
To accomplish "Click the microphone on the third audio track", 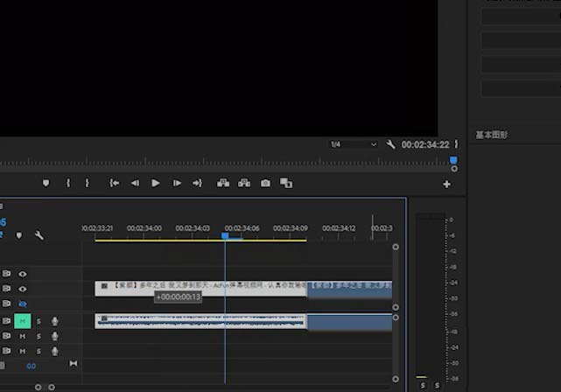I will pos(55,351).
